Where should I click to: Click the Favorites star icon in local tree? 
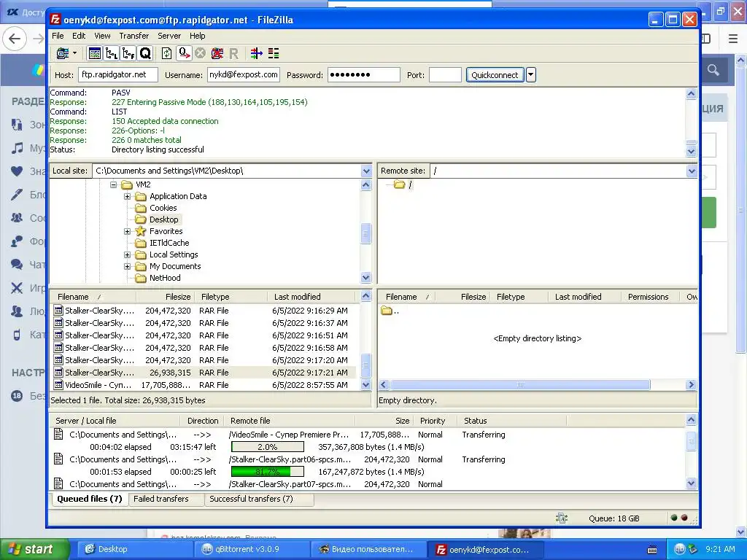click(x=140, y=231)
